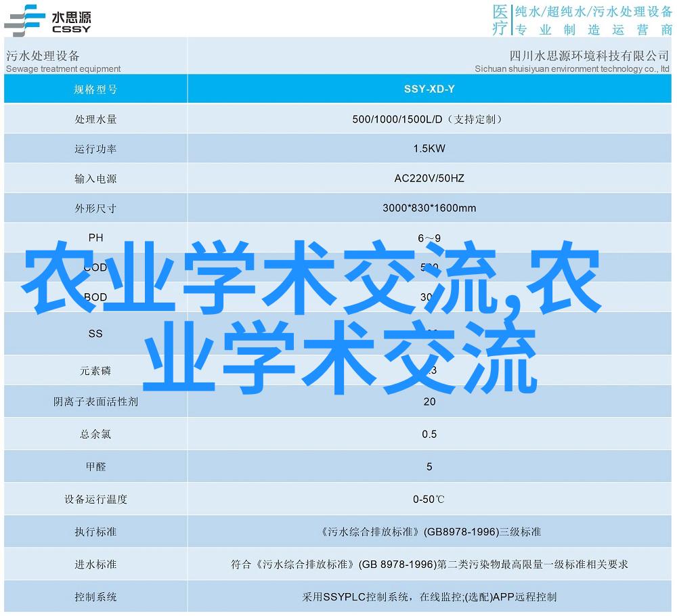Click the 控制系统 row label

click(x=95, y=596)
